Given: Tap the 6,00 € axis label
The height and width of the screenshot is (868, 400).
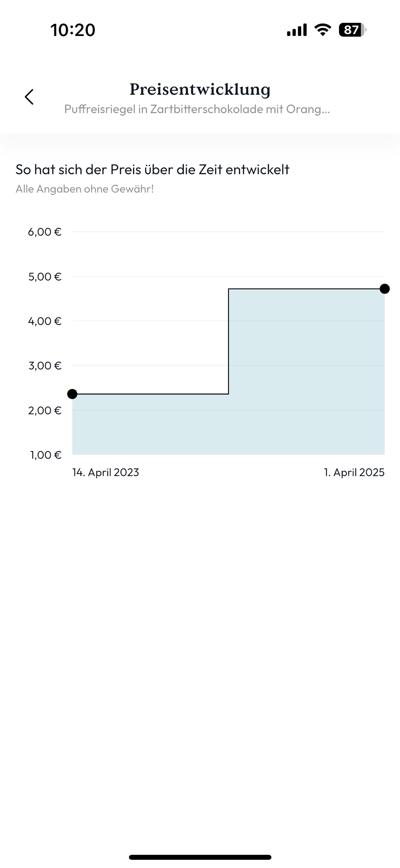Looking at the screenshot, I should (45, 232).
